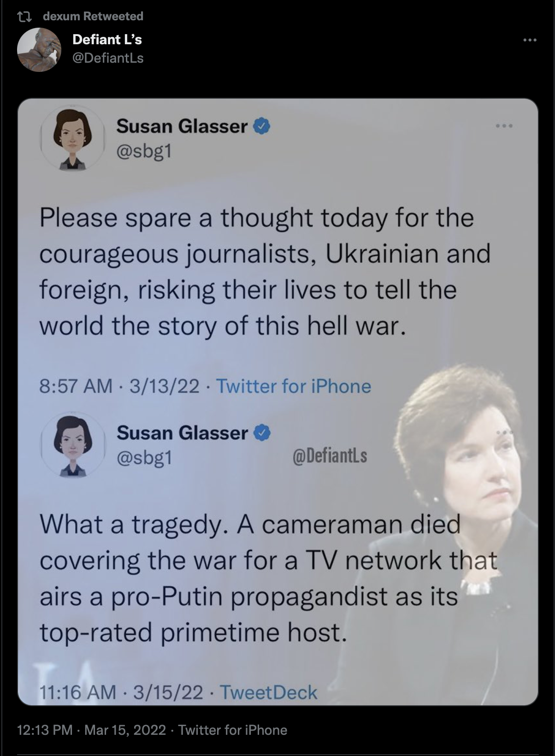Click the @DefiantLs watermark in the image
Viewport: 555px width, 756px height.
point(330,456)
